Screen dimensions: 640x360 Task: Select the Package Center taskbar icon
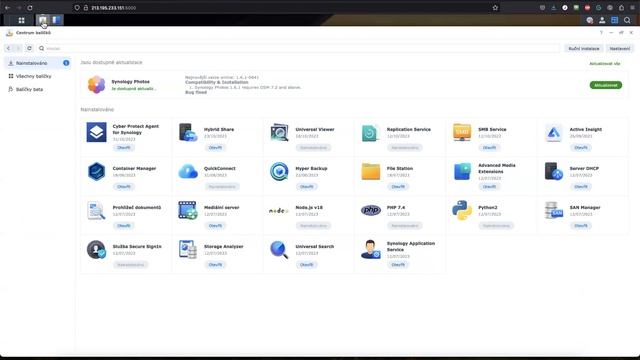pyautogui.click(x=42, y=20)
